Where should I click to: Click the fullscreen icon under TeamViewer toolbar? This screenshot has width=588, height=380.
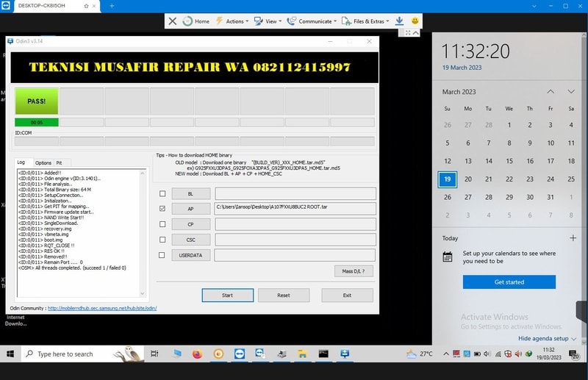[408, 33]
